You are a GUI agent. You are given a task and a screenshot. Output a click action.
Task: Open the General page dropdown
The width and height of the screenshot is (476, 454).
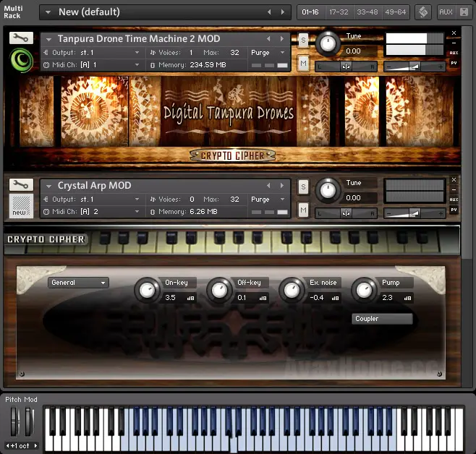coord(78,283)
